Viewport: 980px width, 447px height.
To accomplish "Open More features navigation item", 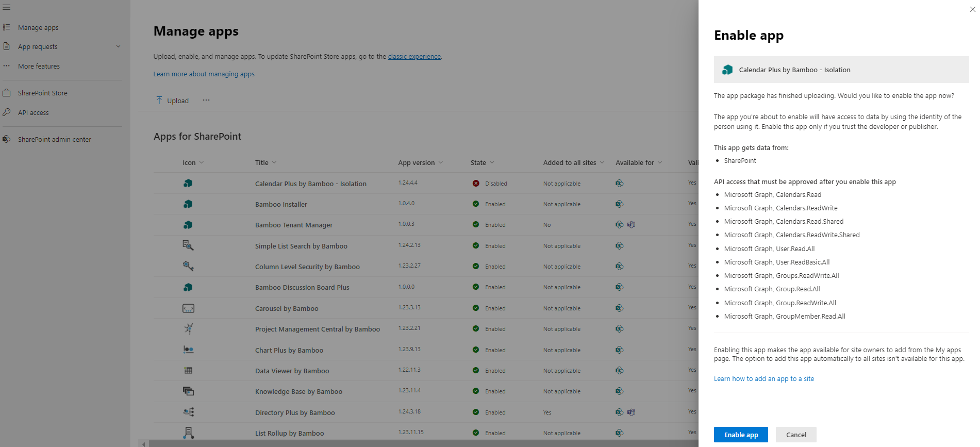I will [x=39, y=66].
